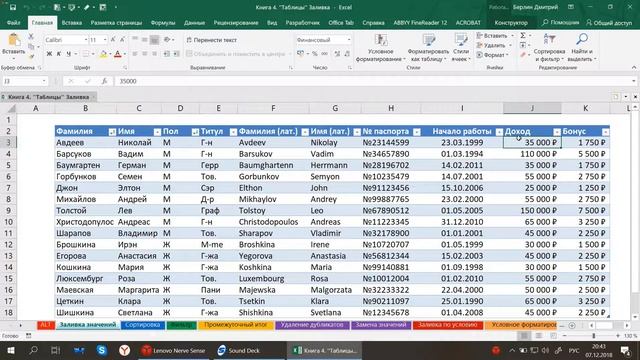Click the Save icon in quick access toolbar
Viewport: 640px width, 360px height.
(x=13, y=7)
